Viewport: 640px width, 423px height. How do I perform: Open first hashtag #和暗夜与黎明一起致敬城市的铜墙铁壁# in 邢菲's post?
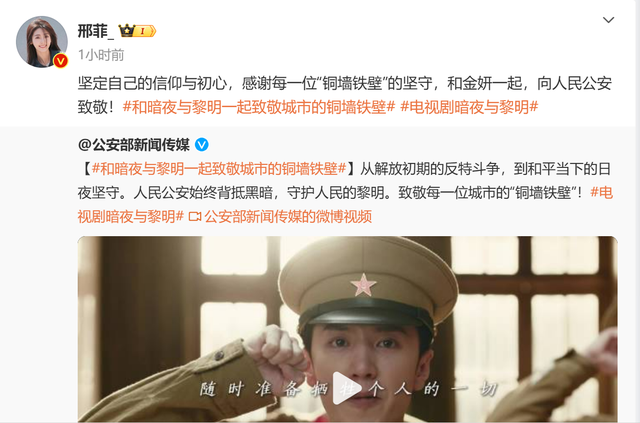pos(259,107)
